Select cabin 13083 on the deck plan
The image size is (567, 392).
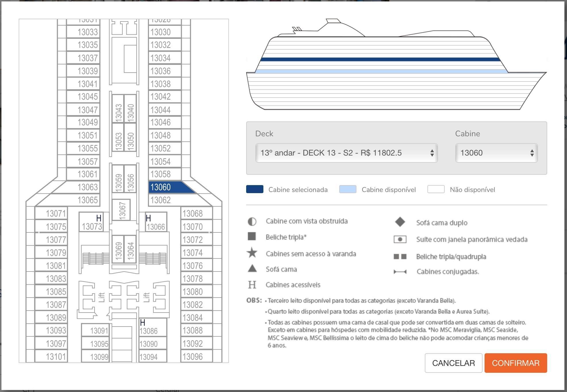coord(51,279)
